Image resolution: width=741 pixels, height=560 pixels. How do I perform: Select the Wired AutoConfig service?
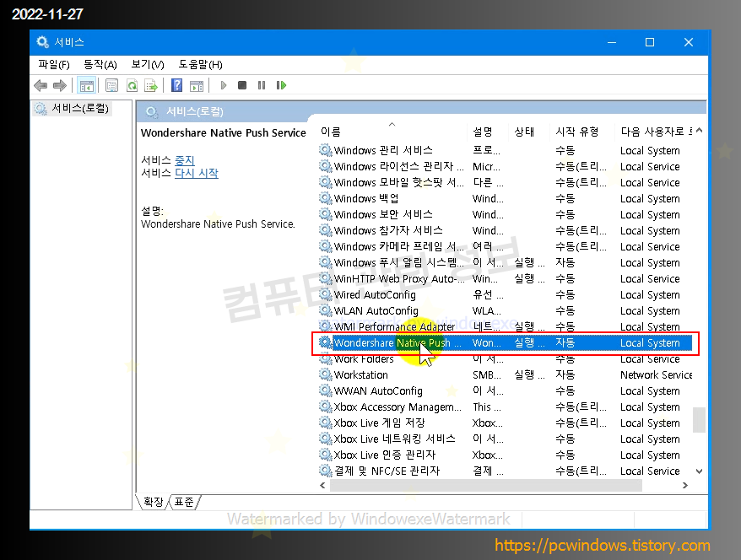[506, 295]
